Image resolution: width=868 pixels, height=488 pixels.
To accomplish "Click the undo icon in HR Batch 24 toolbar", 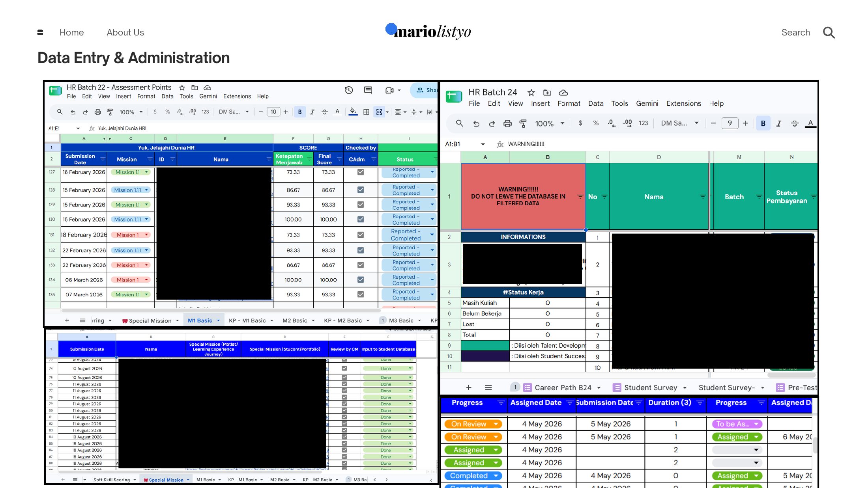I will (x=476, y=123).
